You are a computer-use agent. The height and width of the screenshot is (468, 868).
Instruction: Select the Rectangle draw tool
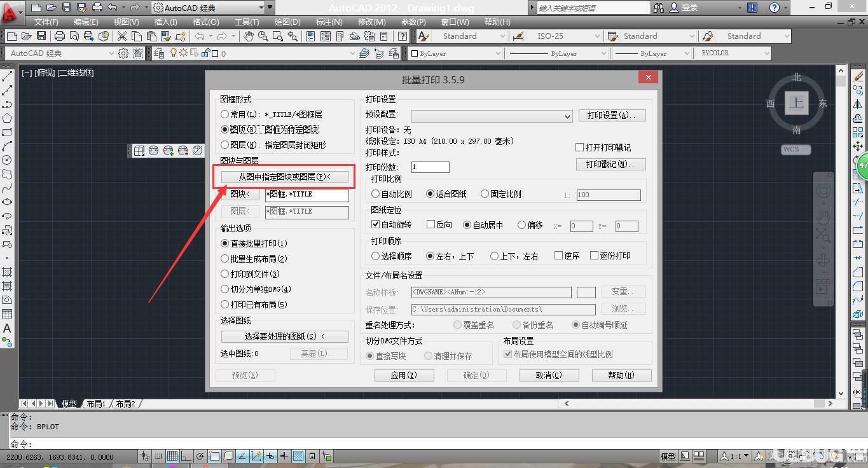(7, 132)
